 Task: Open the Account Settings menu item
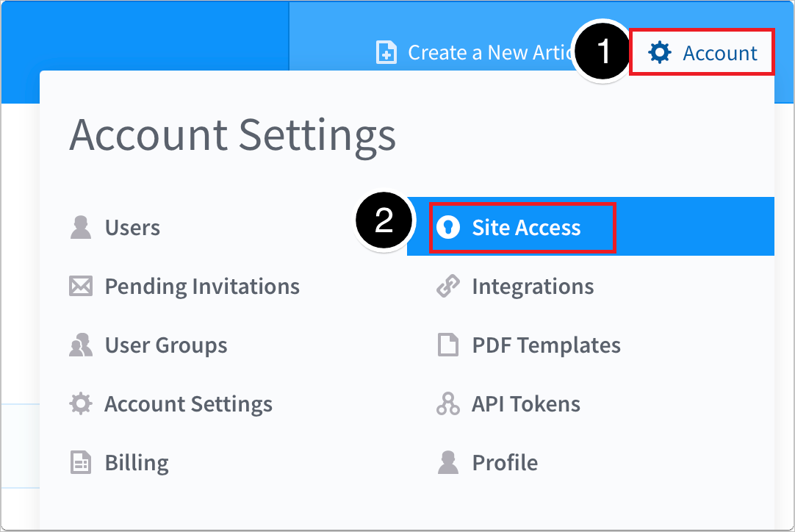pyautogui.click(x=189, y=404)
